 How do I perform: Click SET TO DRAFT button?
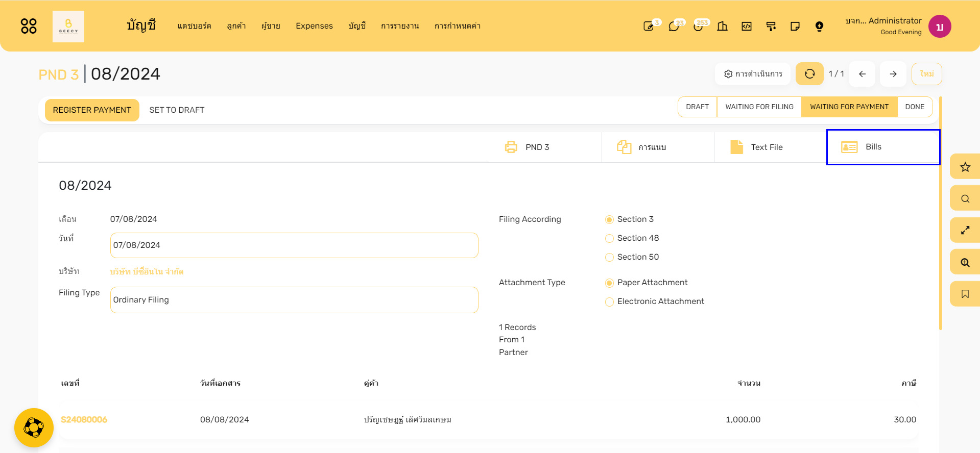pos(177,110)
